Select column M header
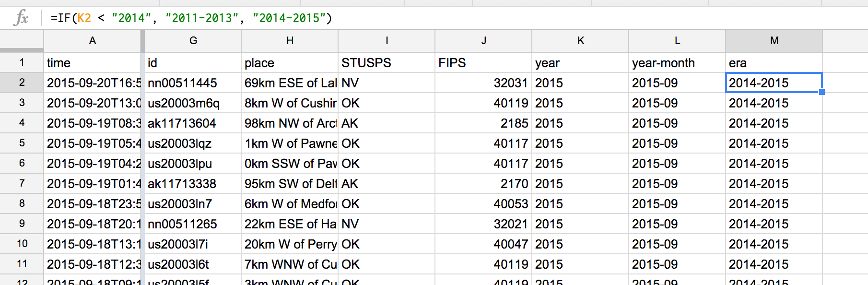The width and height of the screenshot is (868, 285). click(x=774, y=41)
